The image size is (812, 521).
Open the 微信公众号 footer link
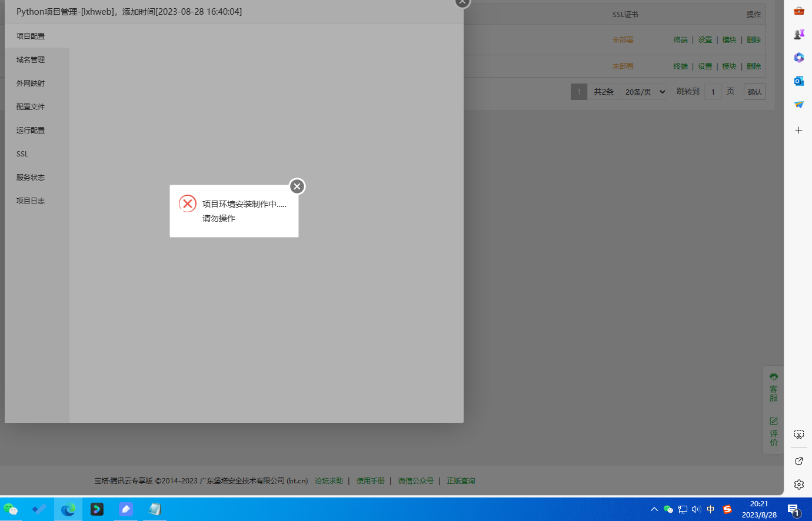click(416, 481)
